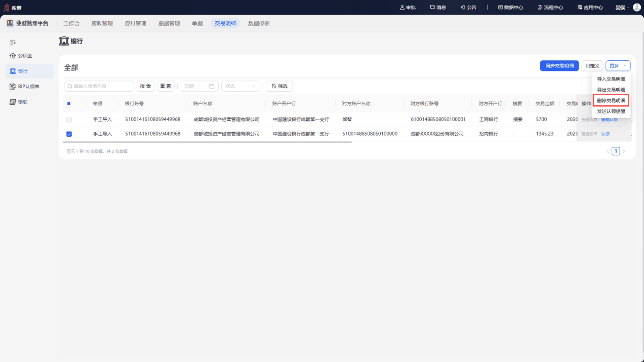
Task: Click the calendar icon in 日期 field
Action: coord(212,86)
